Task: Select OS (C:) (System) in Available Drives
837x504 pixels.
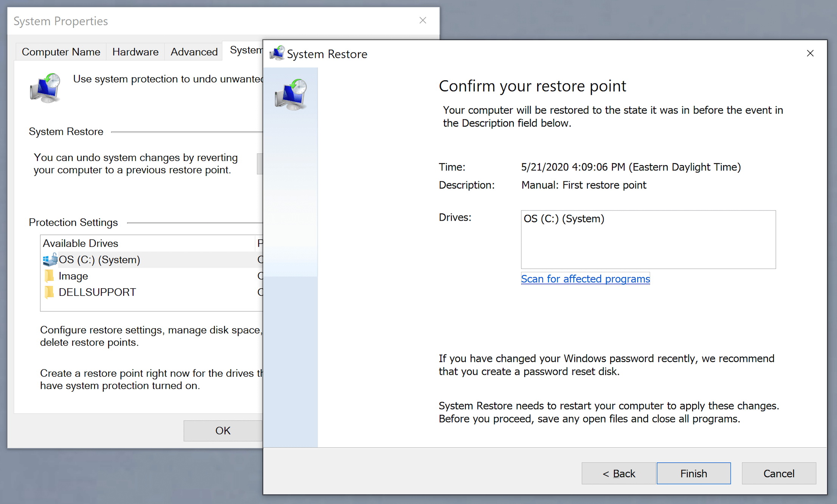Action: point(99,260)
